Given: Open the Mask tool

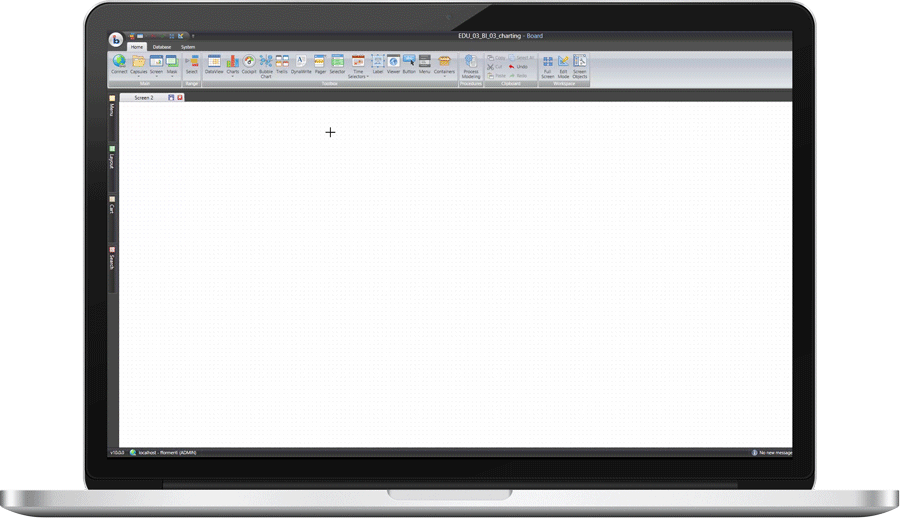Looking at the screenshot, I should [172, 64].
